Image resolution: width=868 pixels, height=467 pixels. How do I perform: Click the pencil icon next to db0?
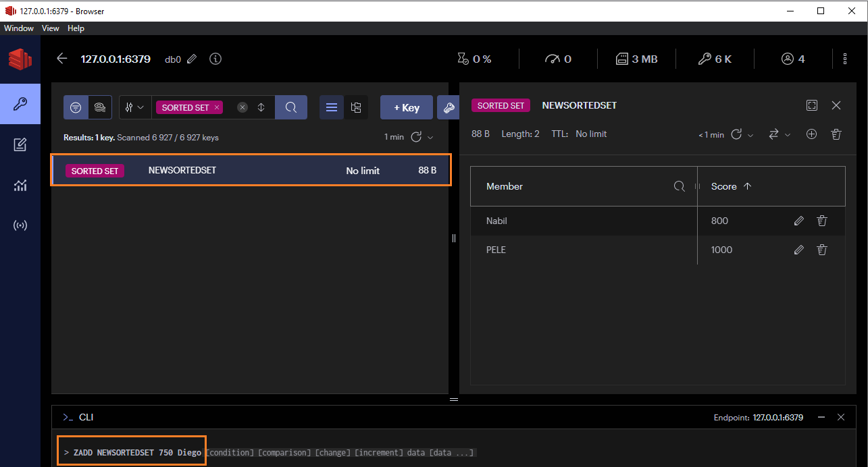coord(192,59)
